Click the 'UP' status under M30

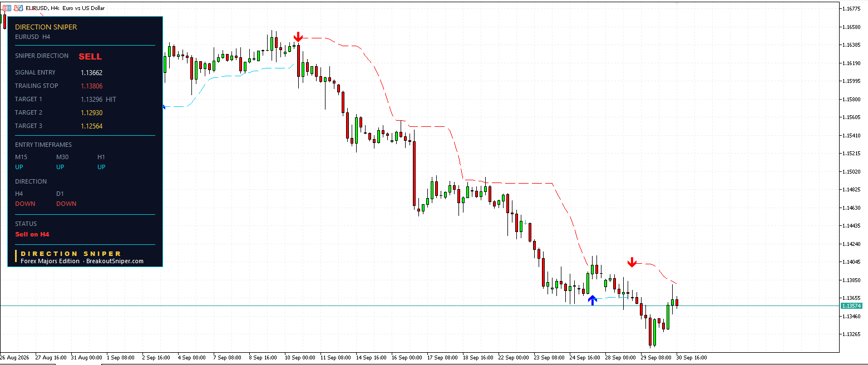tap(61, 167)
